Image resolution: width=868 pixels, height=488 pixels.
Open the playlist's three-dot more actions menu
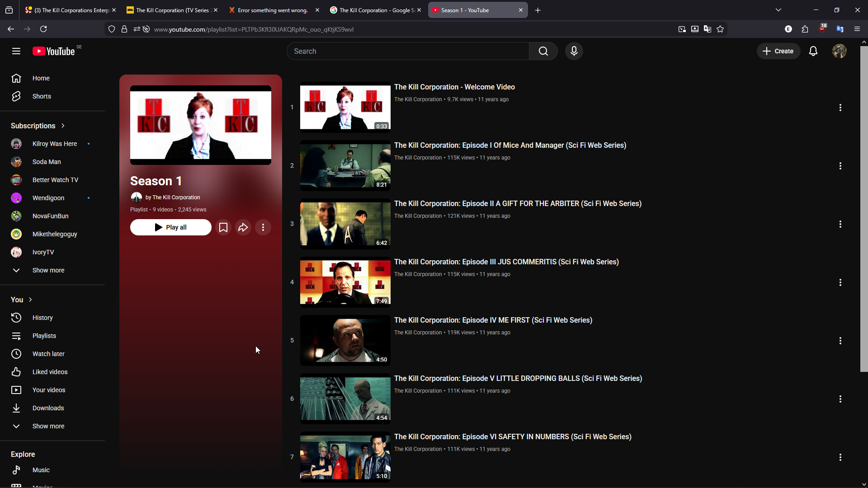click(263, 227)
